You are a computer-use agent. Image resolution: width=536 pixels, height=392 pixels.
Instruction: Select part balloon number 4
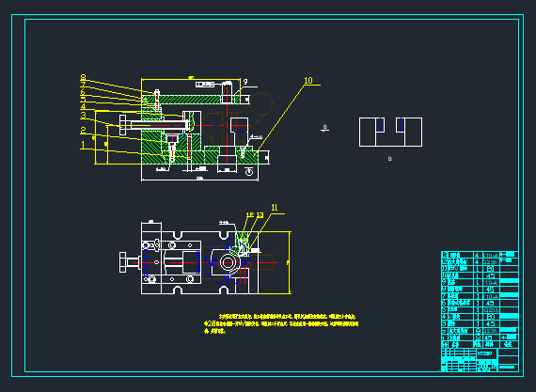pos(83,107)
